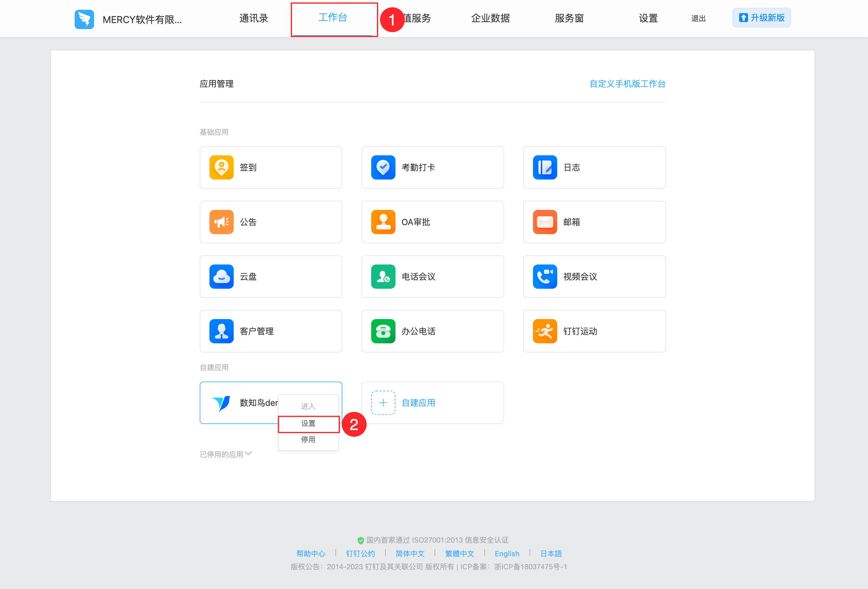Image resolution: width=868 pixels, height=589 pixels.
Task: Click the 视频会议 video meeting icon
Action: 544,276
